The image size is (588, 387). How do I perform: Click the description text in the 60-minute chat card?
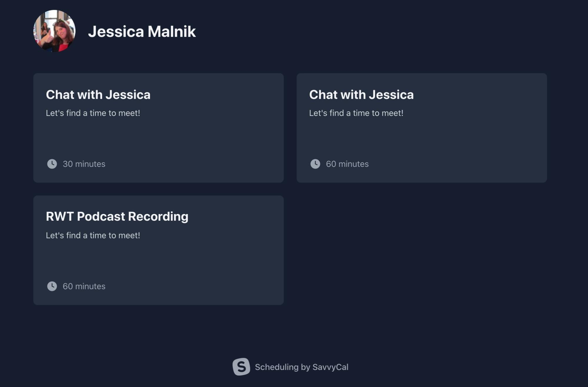click(356, 113)
